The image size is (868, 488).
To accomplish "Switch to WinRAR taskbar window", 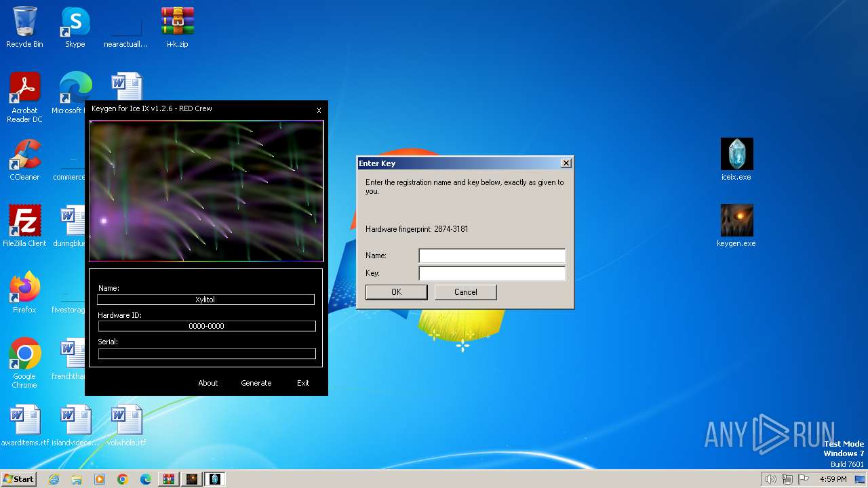I will [x=169, y=479].
